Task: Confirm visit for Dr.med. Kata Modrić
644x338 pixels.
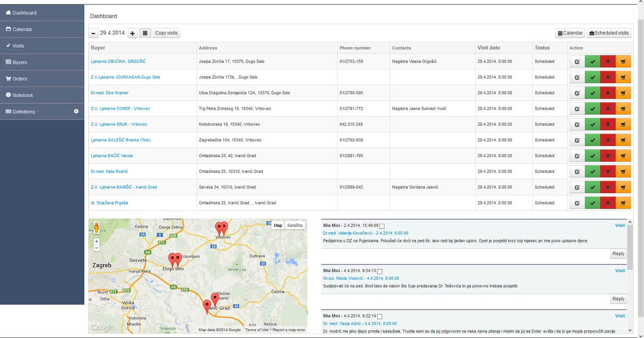Action: coord(592,171)
